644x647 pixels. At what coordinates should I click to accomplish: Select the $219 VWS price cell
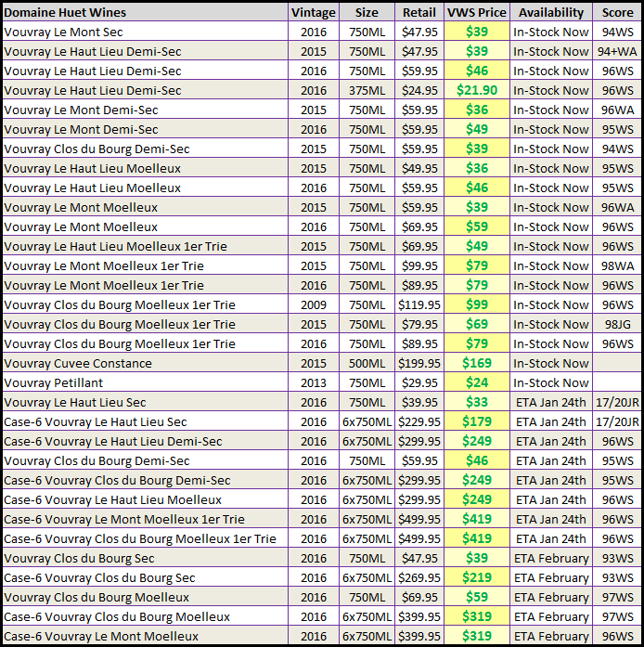click(476, 577)
